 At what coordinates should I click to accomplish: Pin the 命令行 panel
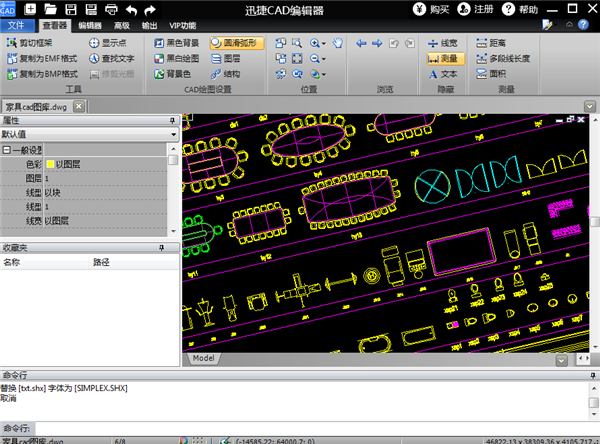(x=593, y=375)
